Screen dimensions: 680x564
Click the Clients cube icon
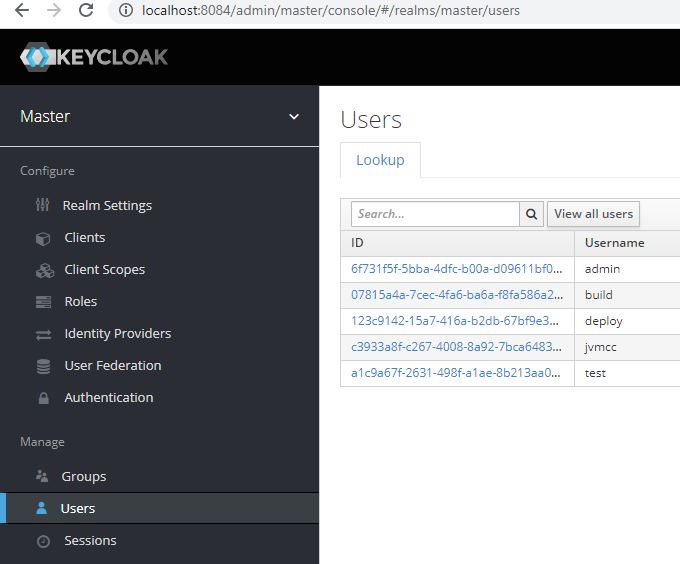point(43,238)
